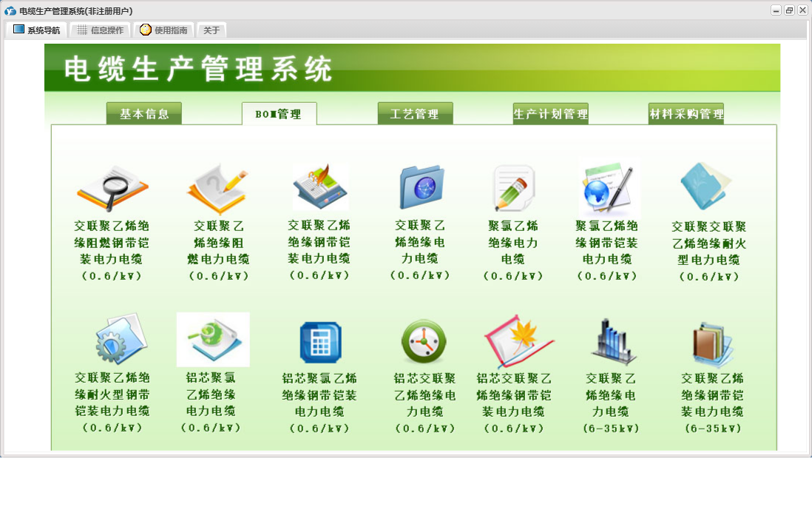Open the 系统导航 menu tab
Viewport: 812px width, 530px height.
point(37,30)
